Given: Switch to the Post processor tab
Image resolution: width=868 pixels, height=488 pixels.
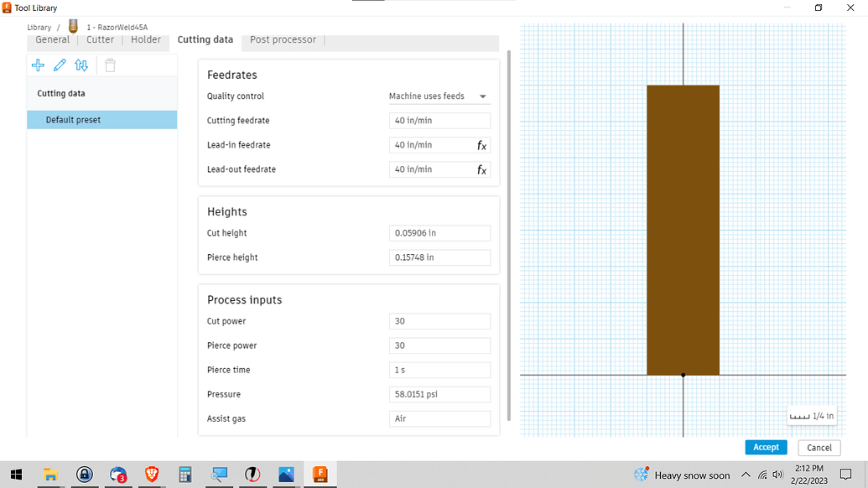Looking at the screenshot, I should 281,39.
